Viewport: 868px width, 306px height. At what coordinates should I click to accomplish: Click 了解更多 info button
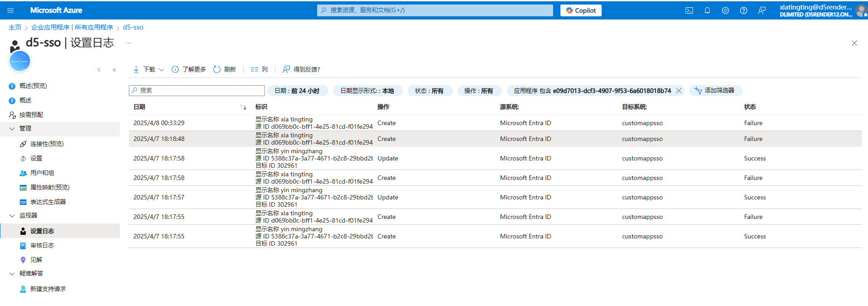pos(189,69)
